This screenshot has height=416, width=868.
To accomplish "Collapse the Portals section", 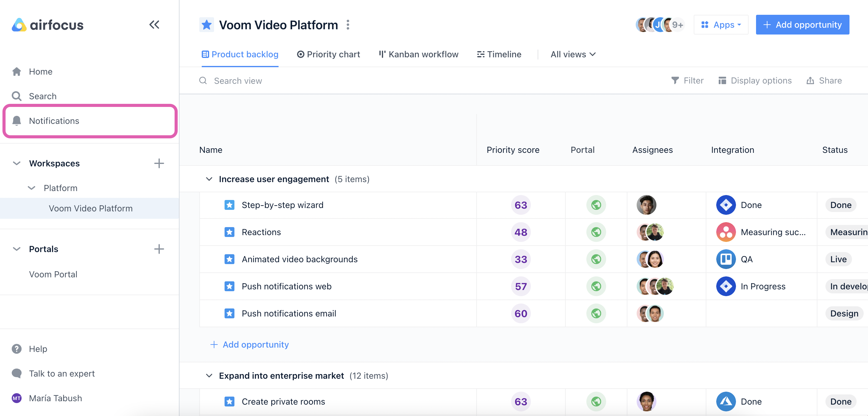I will 17,249.
